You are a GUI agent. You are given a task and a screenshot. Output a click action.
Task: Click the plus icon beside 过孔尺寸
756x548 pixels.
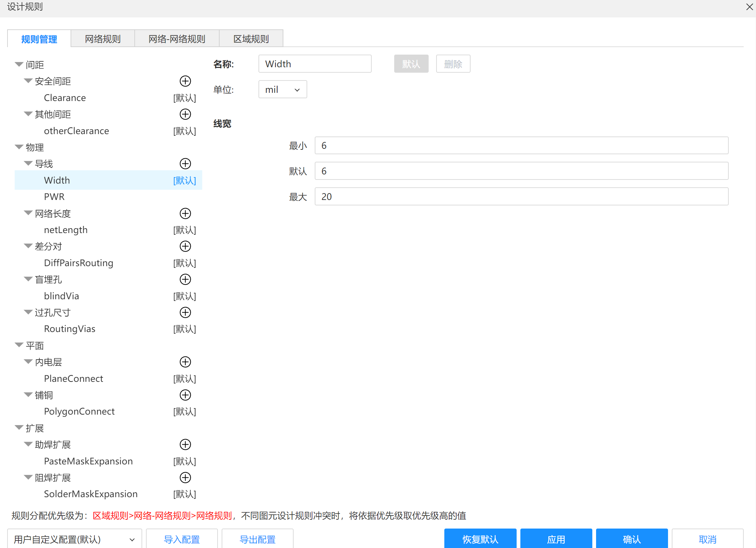tap(185, 313)
